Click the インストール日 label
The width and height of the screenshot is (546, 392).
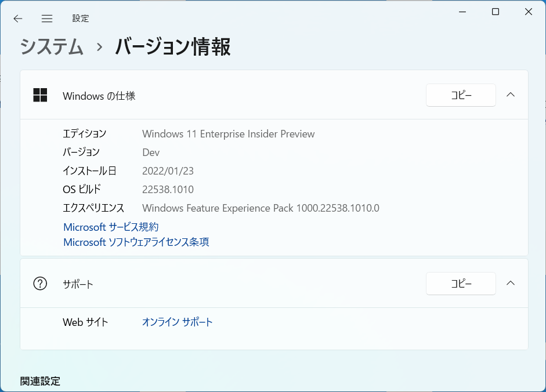[89, 171]
